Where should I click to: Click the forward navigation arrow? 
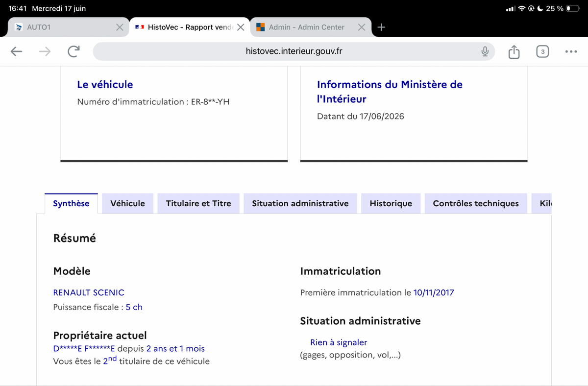45,51
